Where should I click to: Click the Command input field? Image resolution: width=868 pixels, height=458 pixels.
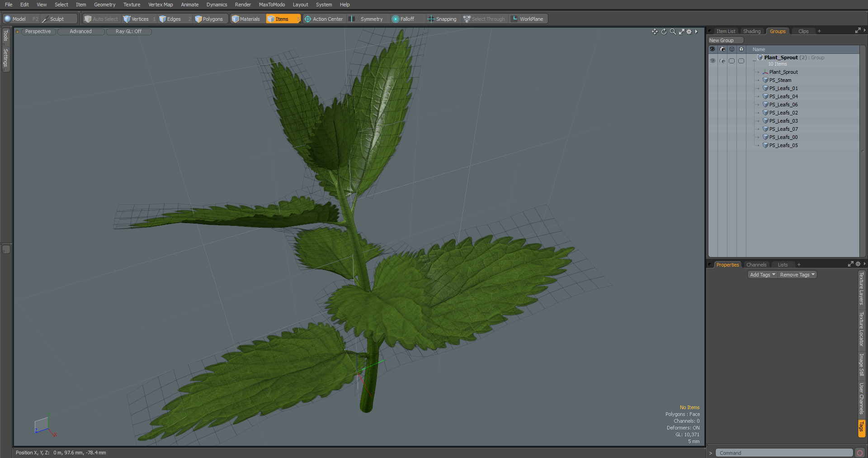tap(784, 453)
